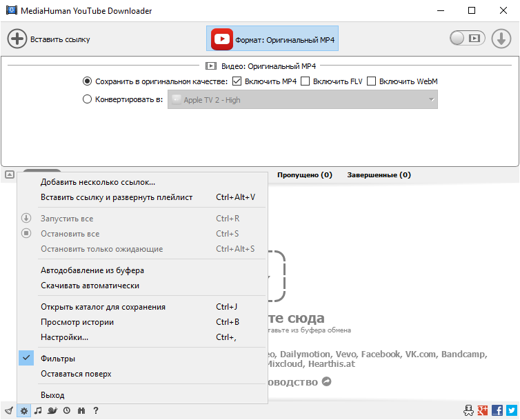The image size is (520, 420).
Task: Click the disabled Остановить все item
Action: pos(142,234)
